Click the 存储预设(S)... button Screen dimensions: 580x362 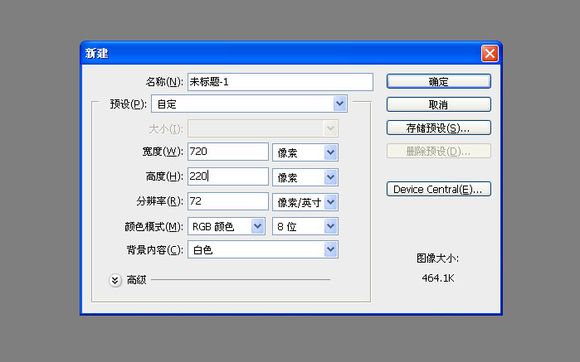tap(439, 128)
